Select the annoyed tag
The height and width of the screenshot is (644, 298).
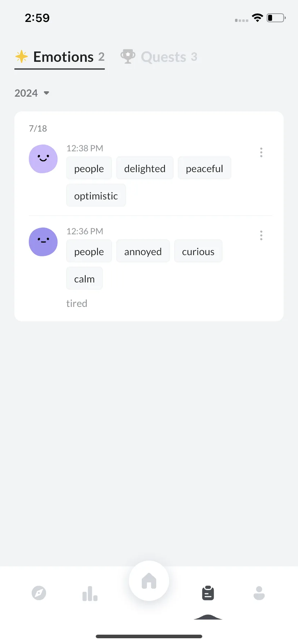click(143, 251)
